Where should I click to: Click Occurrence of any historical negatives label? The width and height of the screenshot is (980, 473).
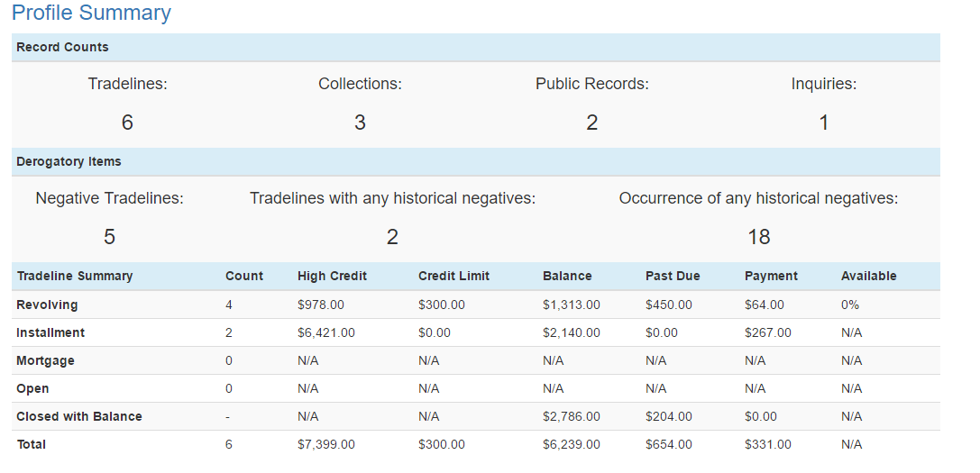(758, 198)
